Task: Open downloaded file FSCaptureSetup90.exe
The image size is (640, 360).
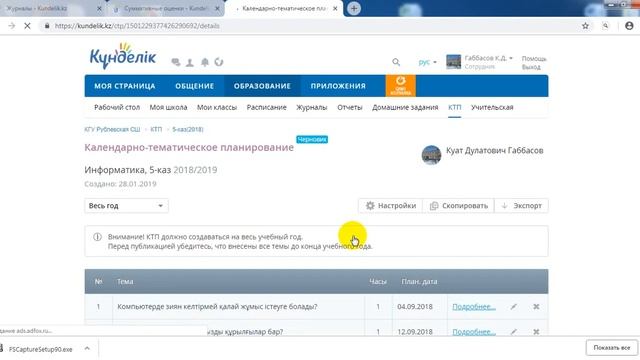Action: 40,349
